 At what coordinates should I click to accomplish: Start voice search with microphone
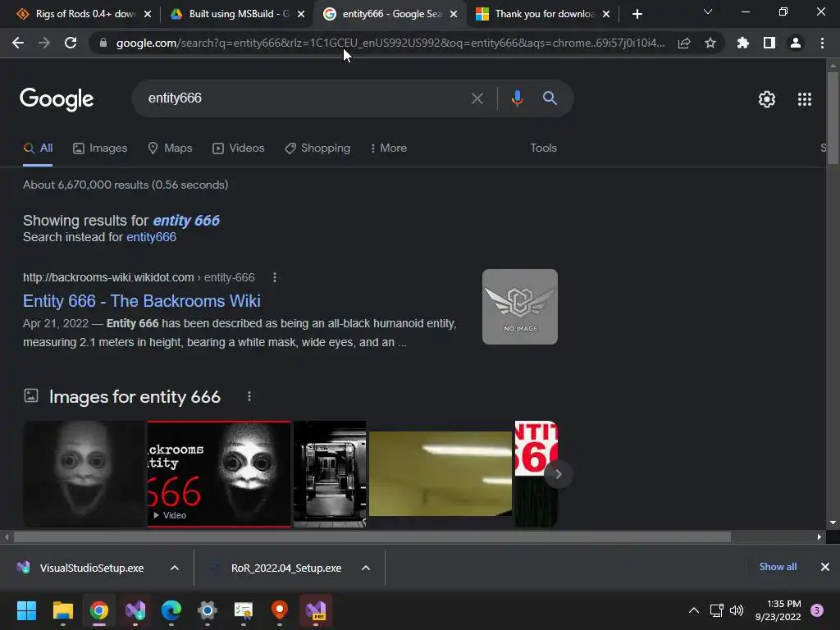pyautogui.click(x=517, y=98)
